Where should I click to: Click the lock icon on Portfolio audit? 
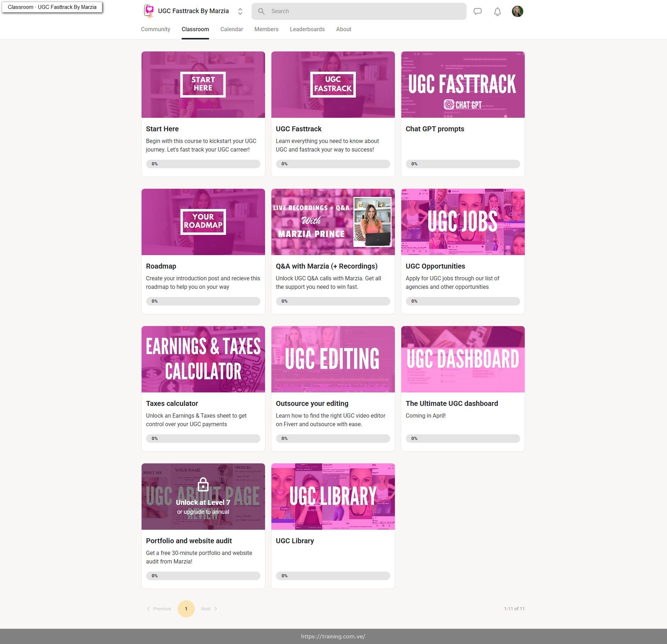tap(203, 484)
